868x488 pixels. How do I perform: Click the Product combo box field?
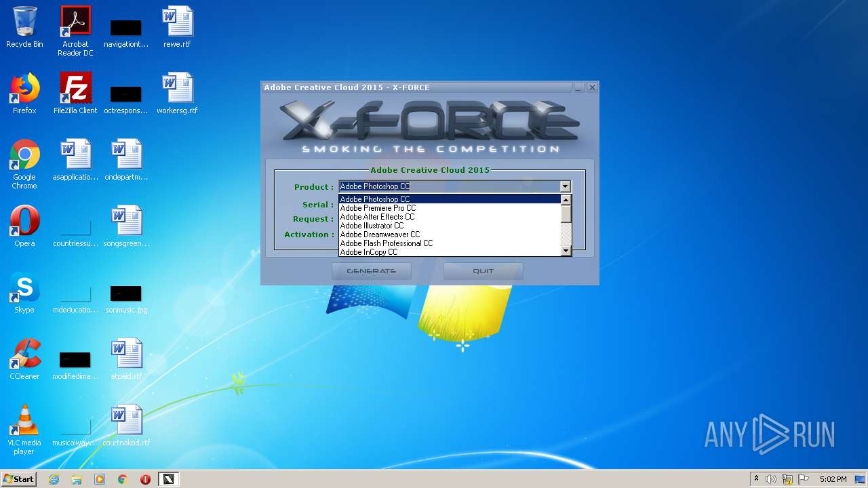tap(454, 186)
